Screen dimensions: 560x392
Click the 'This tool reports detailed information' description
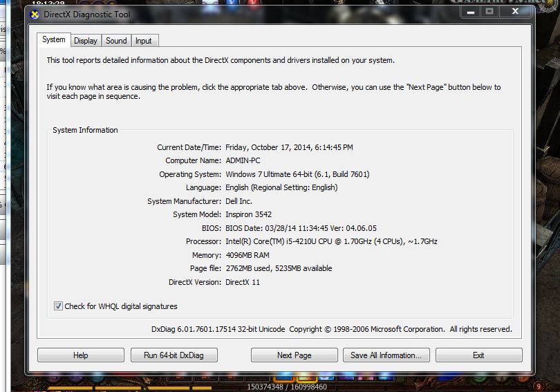coord(221,60)
